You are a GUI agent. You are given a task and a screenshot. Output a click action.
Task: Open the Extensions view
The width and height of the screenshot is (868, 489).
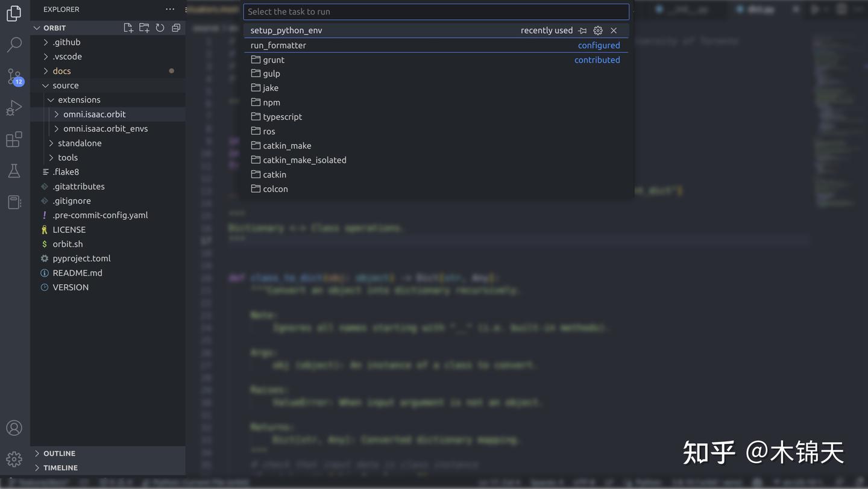click(x=14, y=139)
